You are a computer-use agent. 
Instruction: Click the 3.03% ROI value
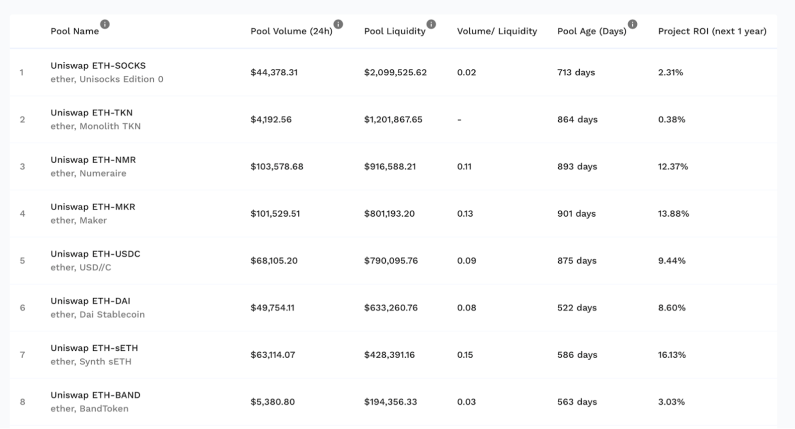pos(671,403)
